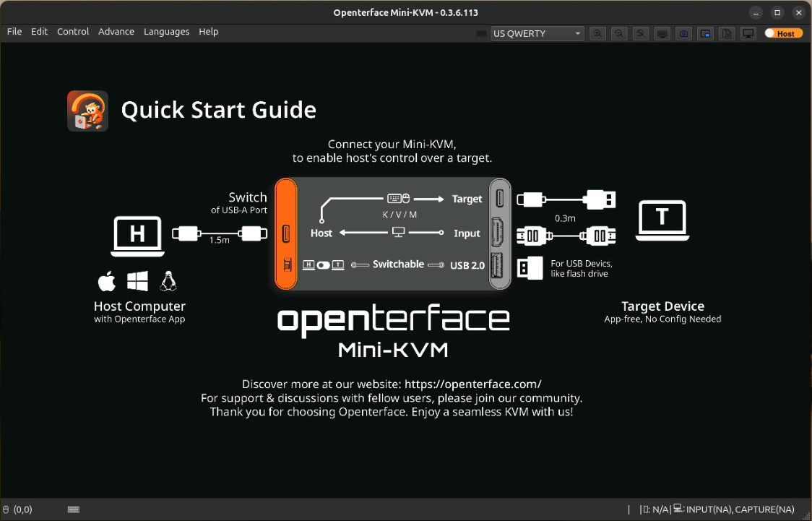This screenshot has width=812, height=521.
Task: Click the screen area capture icon
Action: 705,33
